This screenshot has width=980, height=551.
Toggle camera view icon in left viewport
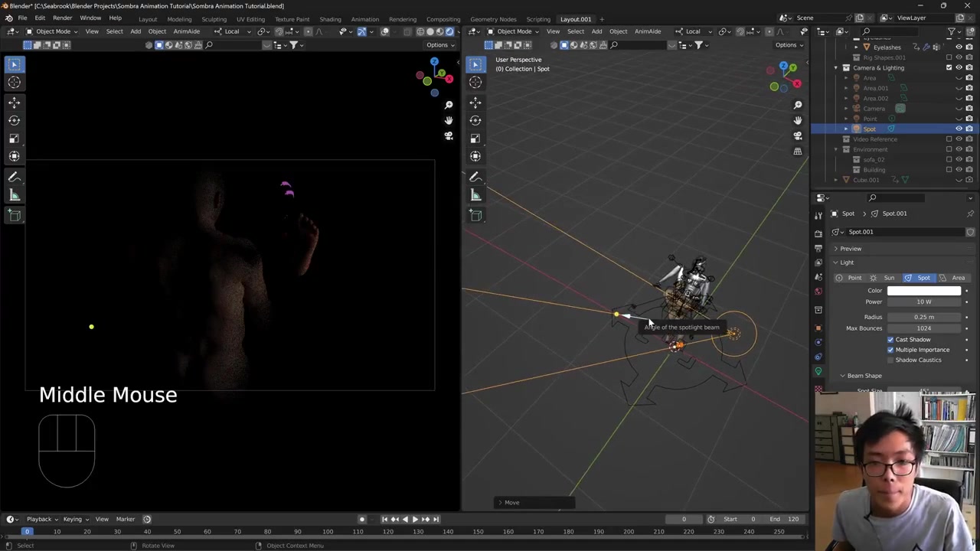[x=449, y=136]
